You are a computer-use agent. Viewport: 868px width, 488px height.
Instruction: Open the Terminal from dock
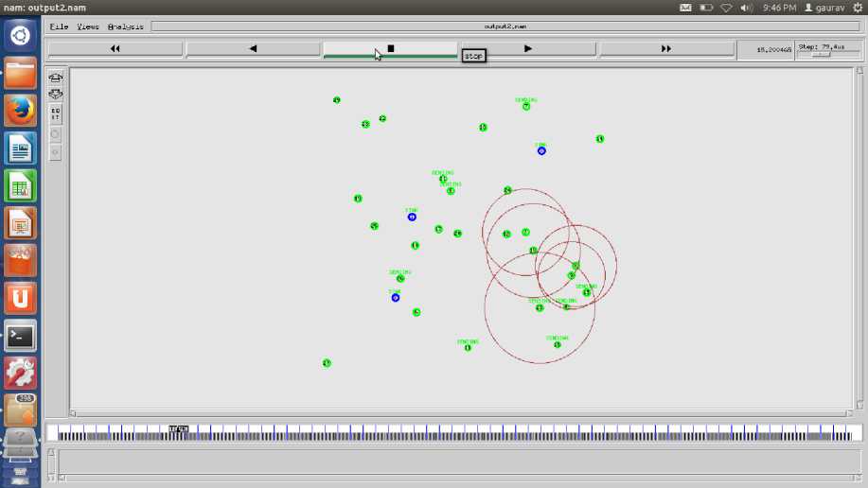(x=21, y=336)
